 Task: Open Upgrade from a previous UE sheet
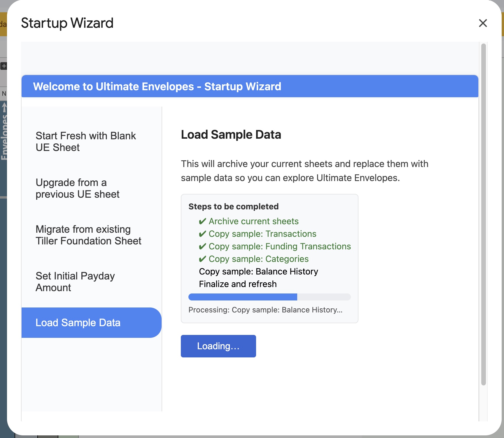point(91,188)
